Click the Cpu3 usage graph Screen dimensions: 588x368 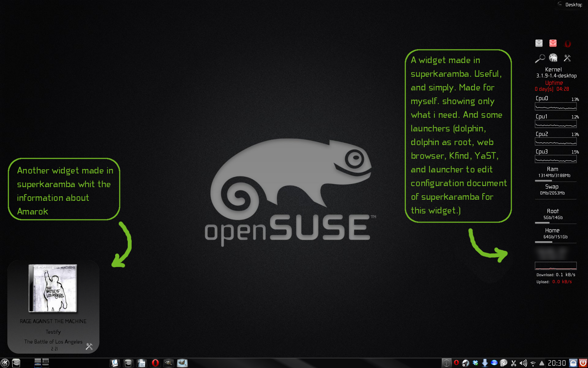pos(556,159)
